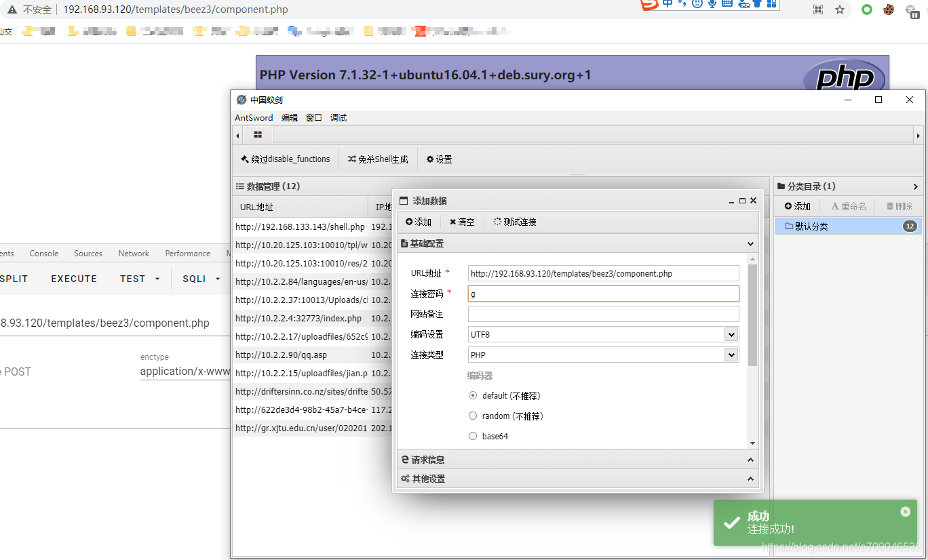Select the home grid tab icon

258,135
